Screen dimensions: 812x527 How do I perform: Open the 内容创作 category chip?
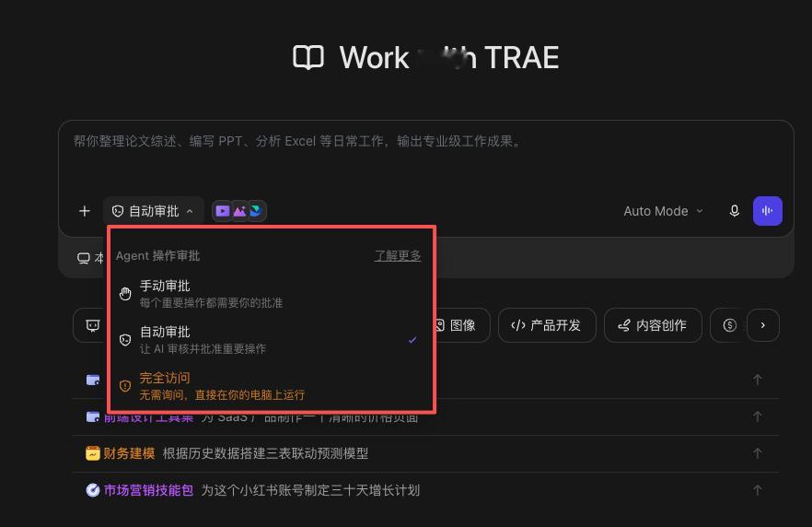(x=653, y=325)
